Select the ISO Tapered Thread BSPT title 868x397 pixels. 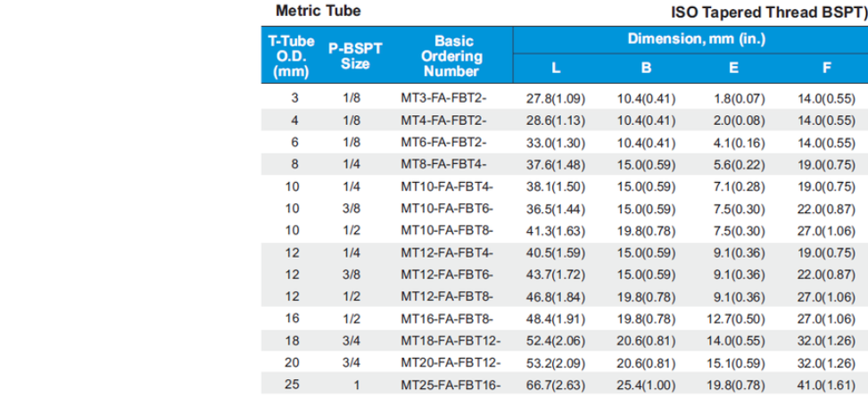(x=768, y=14)
